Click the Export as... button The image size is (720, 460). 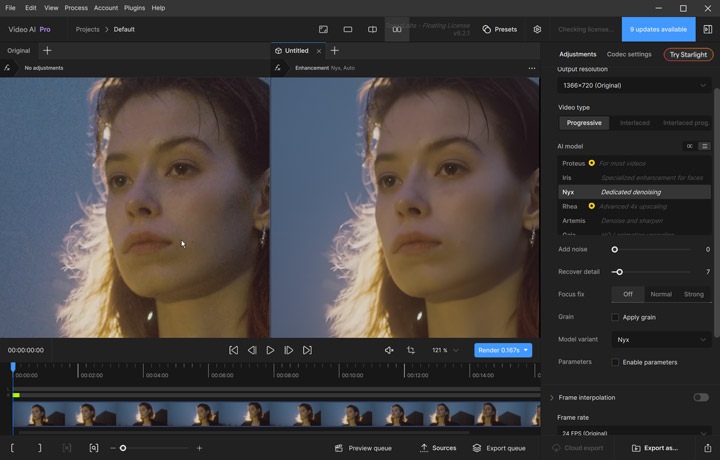[655, 448]
